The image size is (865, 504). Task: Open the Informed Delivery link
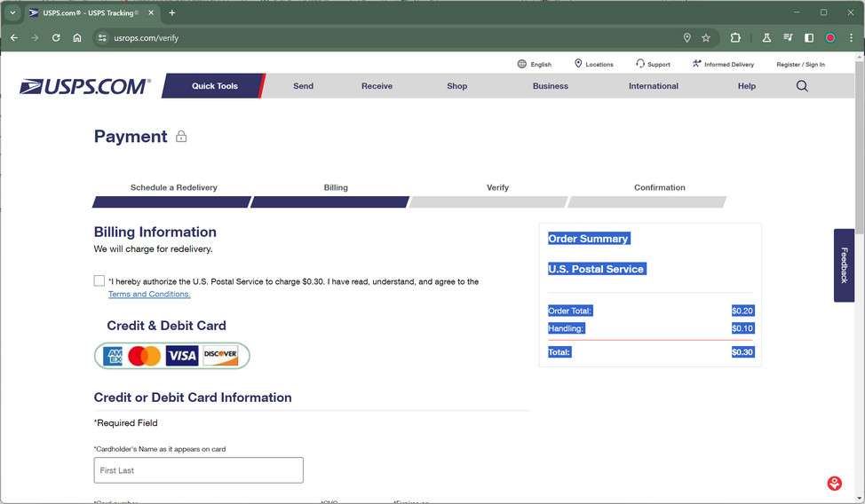click(x=723, y=64)
